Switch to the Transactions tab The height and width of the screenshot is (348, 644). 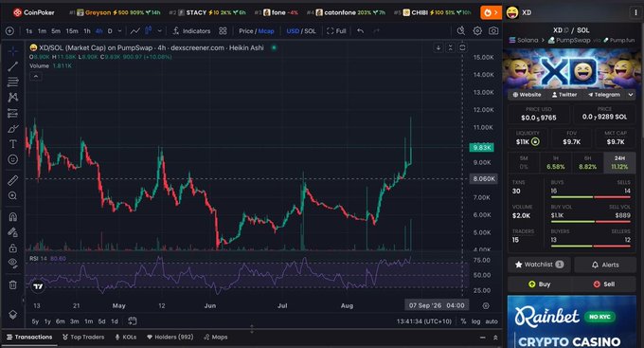(x=29, y=337)
